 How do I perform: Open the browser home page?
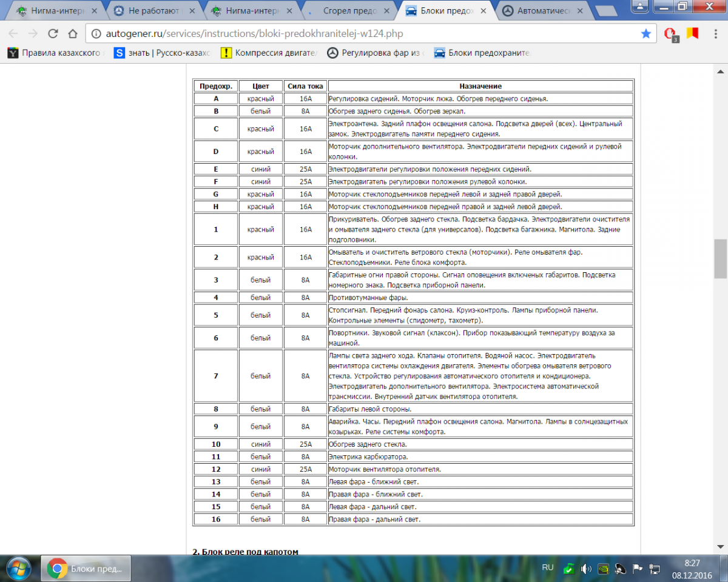[72, 34]
